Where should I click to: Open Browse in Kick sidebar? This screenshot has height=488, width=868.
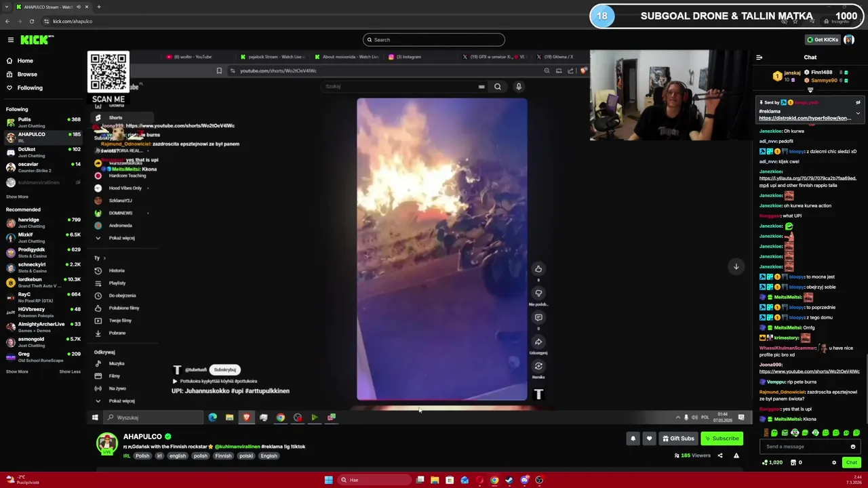[x=27, y=75]
